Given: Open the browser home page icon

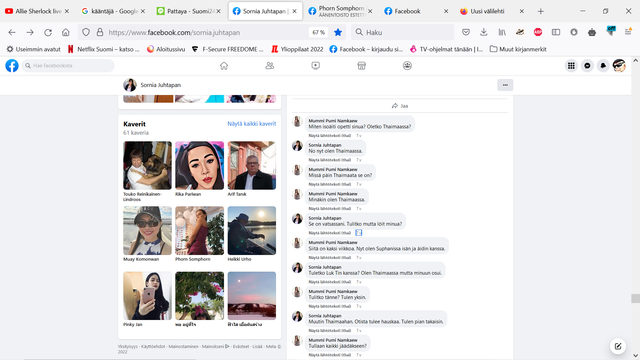Looking at the screenshot, I should [66, 32].
